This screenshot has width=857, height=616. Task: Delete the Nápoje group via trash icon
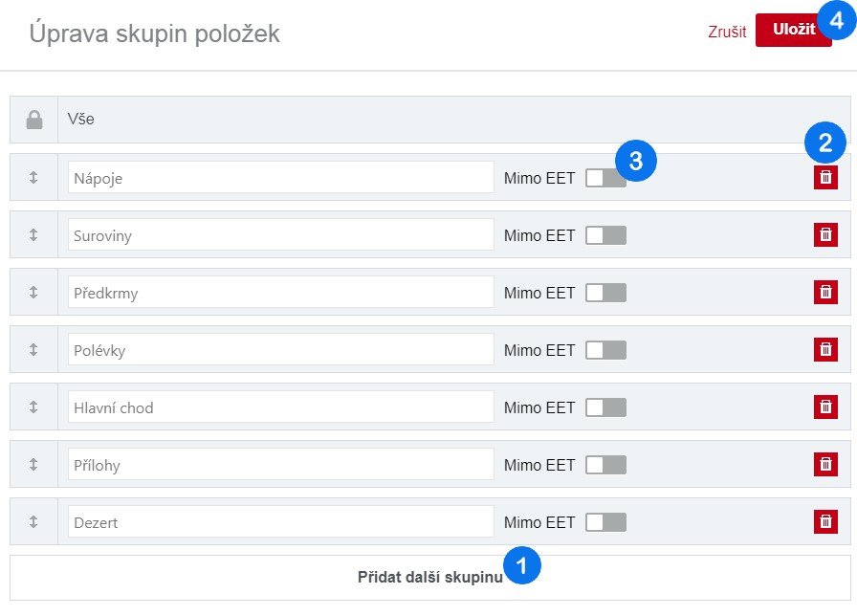[x=824, y=177]
